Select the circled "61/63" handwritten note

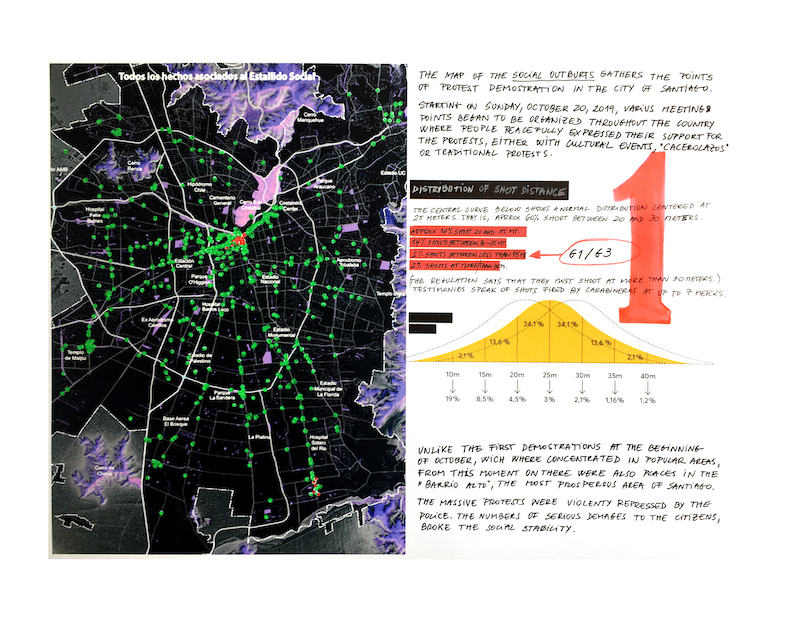(598, 253)
